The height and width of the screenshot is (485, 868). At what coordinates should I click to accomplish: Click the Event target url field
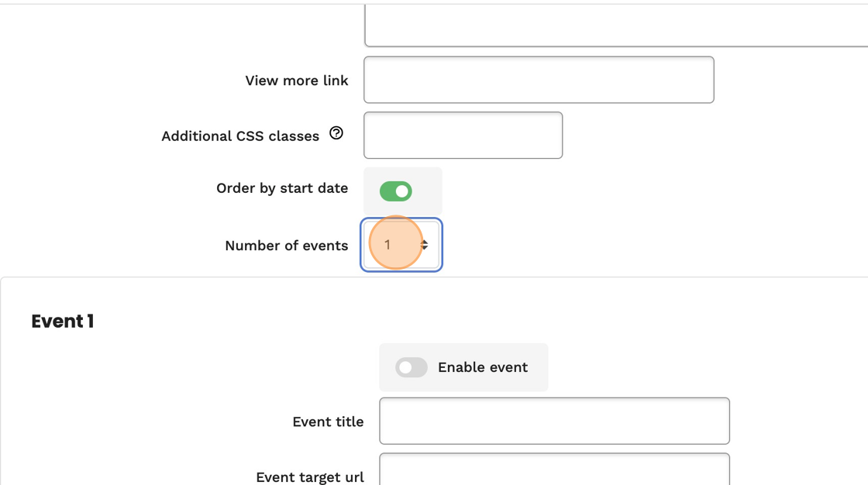click(553, 471)
